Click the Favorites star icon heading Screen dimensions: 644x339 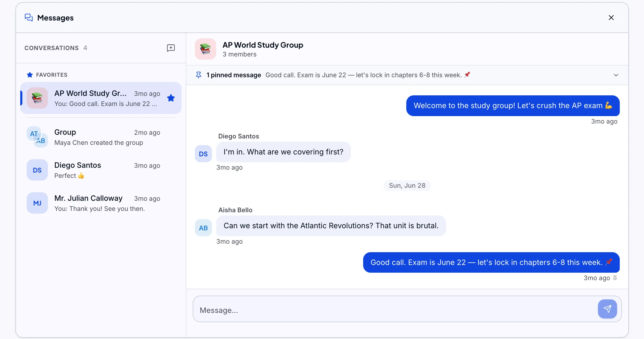pyautogui.click(x=30, y=75)
